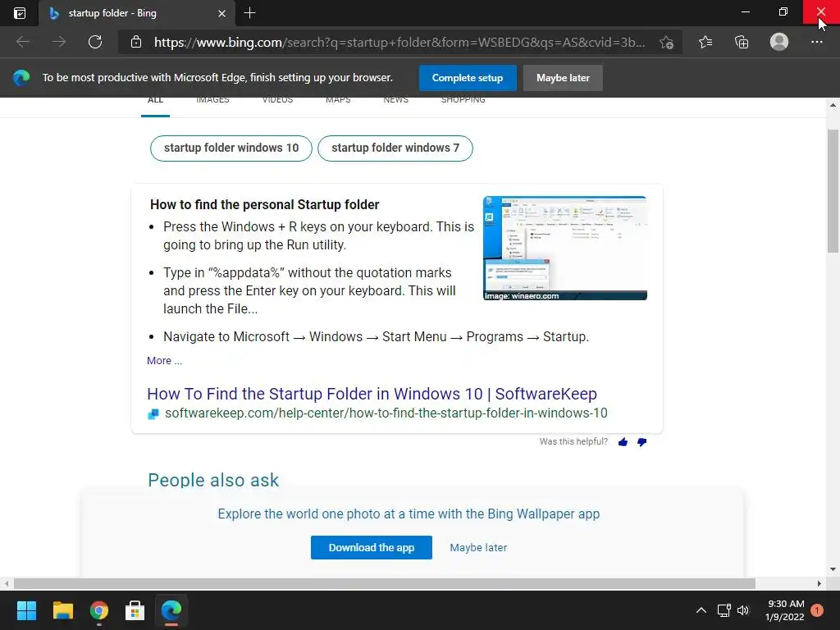Minimize the Edge window
The height and width of the screenshot is (630, 840).
pos(745,11)
